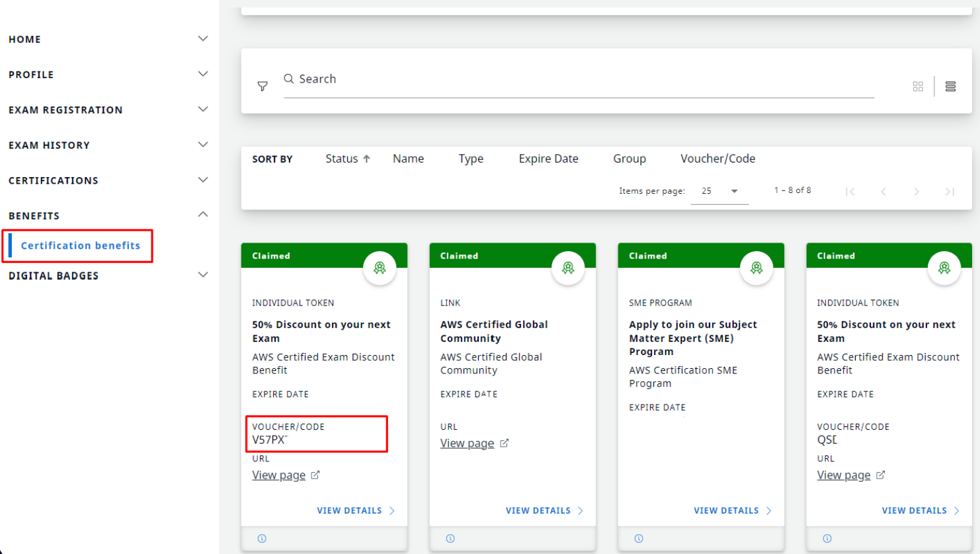Click the "AWS Certified Global Community" bold card title

(494, 331)
